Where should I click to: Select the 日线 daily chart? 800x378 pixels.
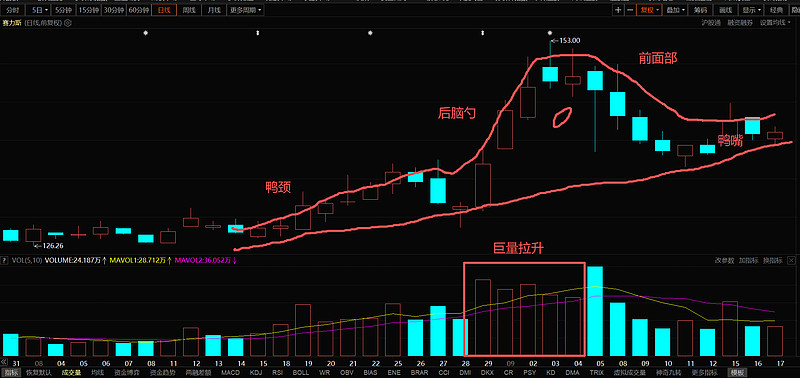(164, 10)
